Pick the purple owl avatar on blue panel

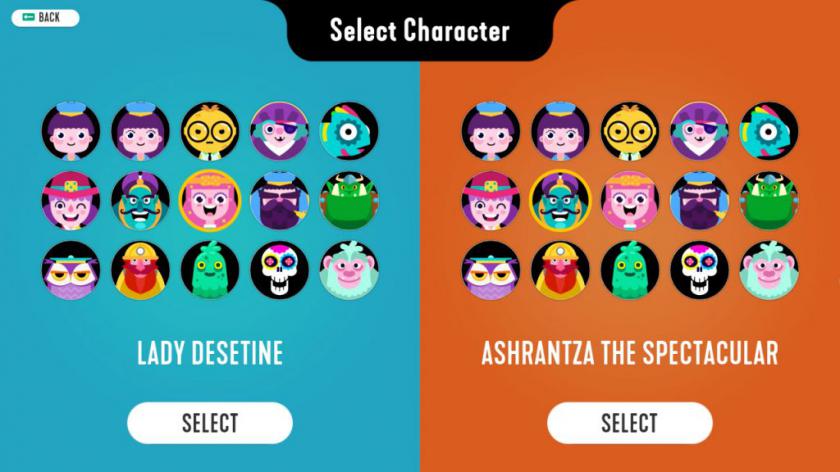[x=71, y=270]
